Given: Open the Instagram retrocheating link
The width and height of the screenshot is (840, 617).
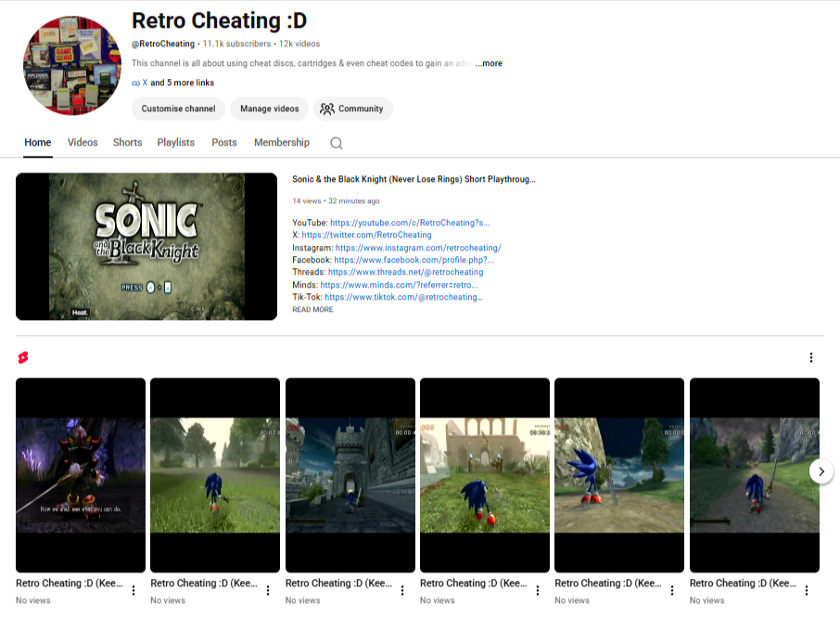Looking at the screenshot, I should (418, 249).
